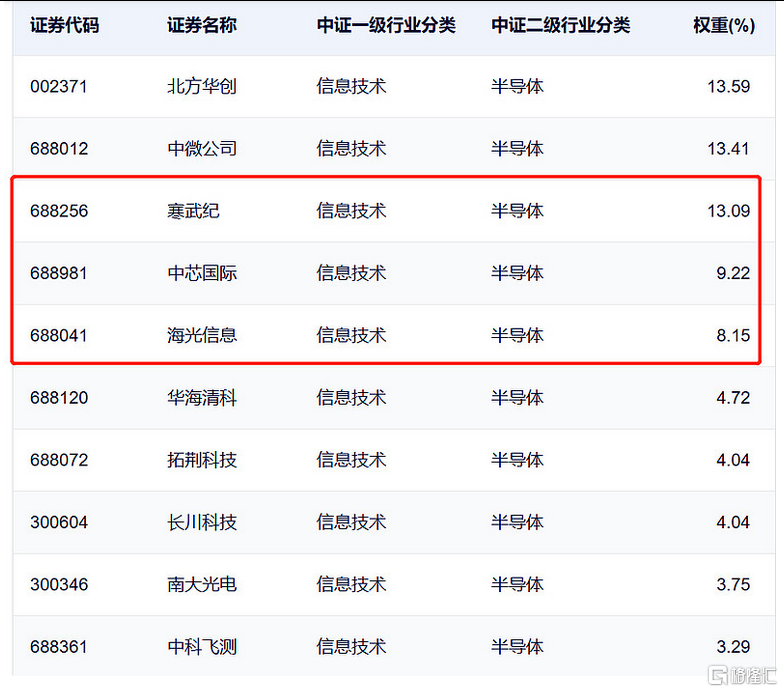Click weight value 4.72
This screenshot has width=784, height=692.
click(x=733, y=398)
